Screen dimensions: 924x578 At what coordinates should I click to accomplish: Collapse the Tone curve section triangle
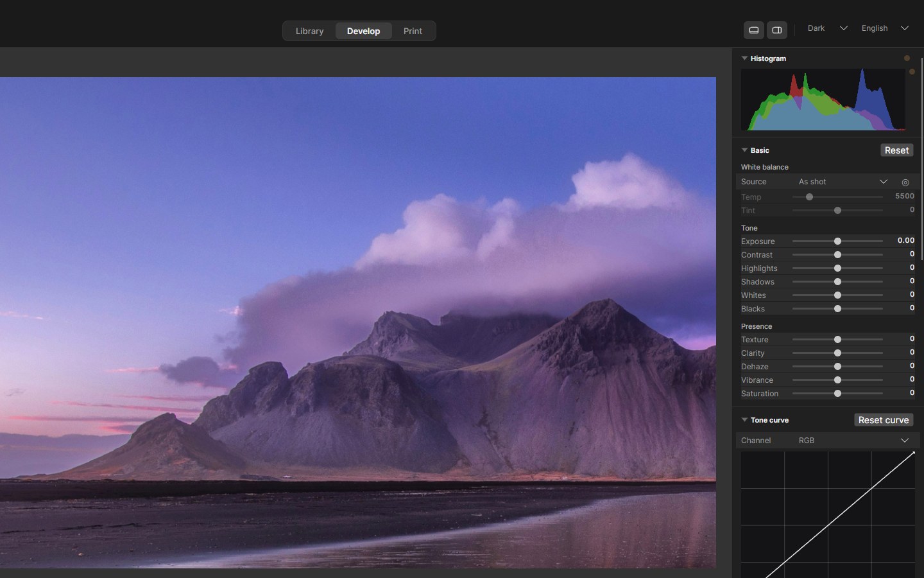(x=744, y=420)
